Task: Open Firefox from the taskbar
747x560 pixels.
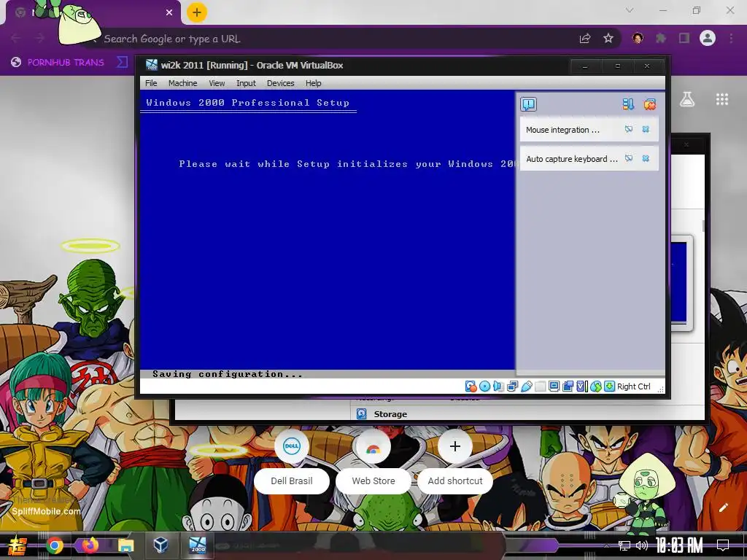Action: click(x=90, y=545)
